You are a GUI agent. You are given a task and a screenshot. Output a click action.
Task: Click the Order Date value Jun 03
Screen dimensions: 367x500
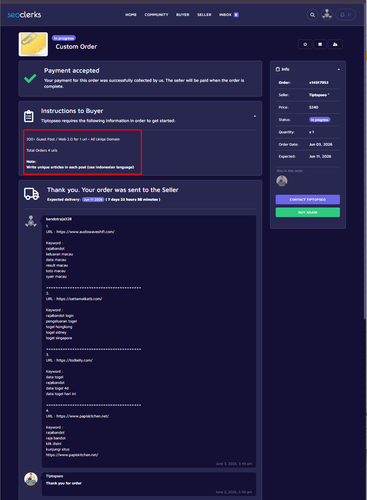320,144
